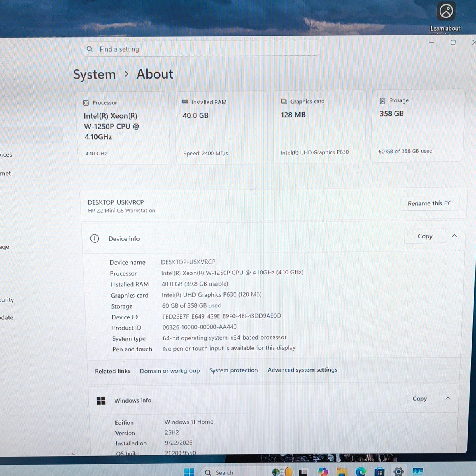Click the Processor card icon

86,103
